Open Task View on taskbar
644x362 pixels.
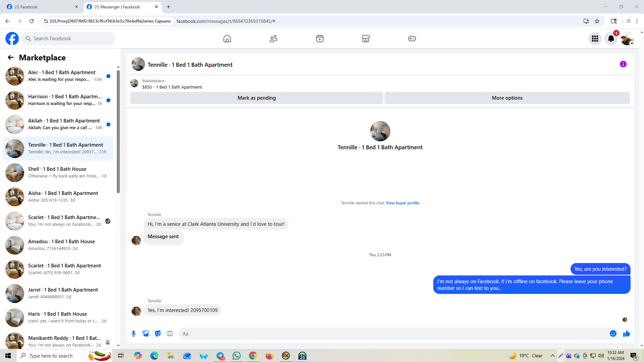pyautogui.click(x=121, y=356)
